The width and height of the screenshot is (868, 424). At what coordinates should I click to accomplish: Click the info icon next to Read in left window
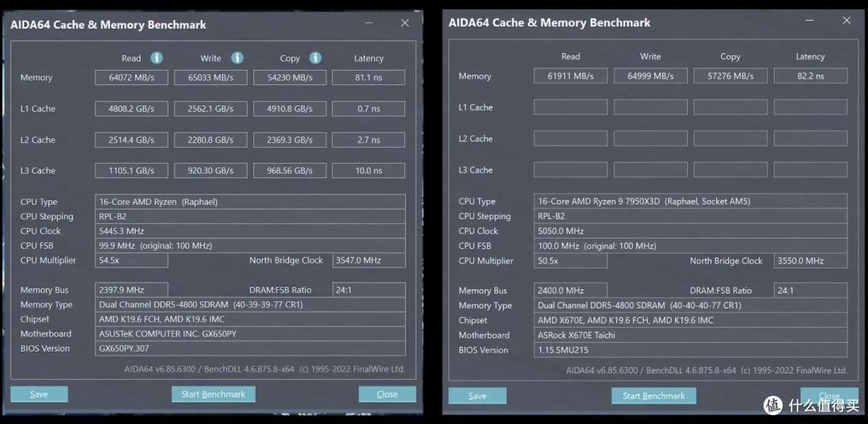(x=157, y=58)
